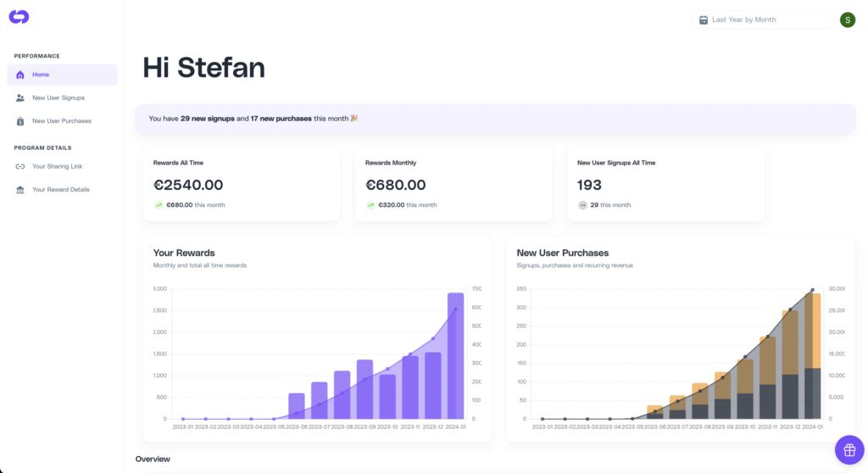The width and height of the screenshot is (868, 473).
Task: Click the New User Signups people icon
Action: tap(20, 98)
